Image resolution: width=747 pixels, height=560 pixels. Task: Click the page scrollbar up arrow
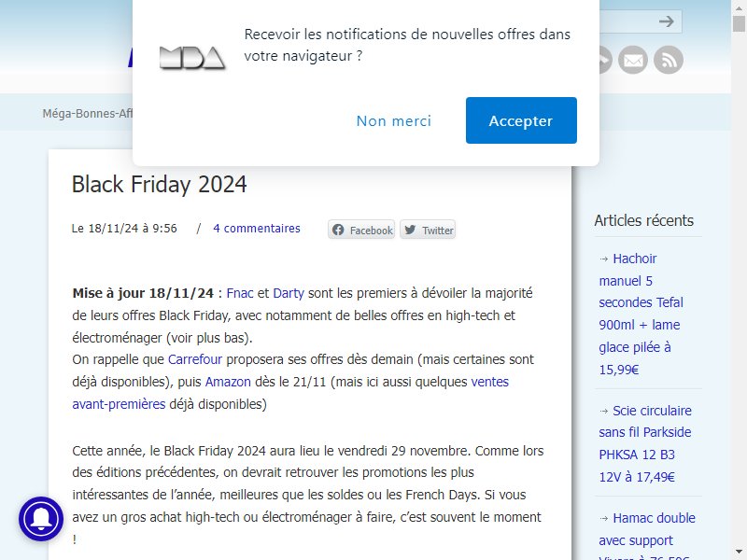[x=739, y=7]
